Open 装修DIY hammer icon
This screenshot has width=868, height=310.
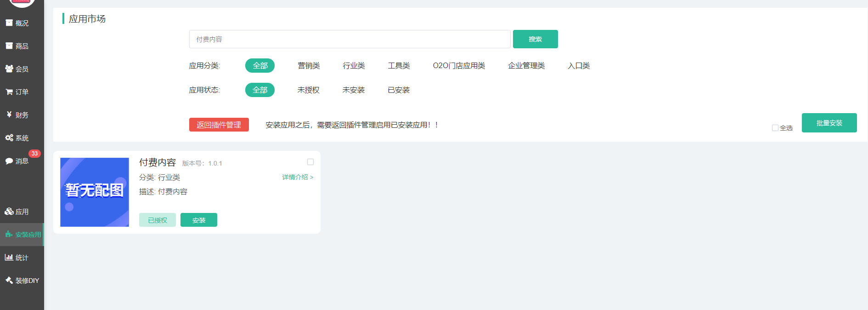click(x=9, y=280)
